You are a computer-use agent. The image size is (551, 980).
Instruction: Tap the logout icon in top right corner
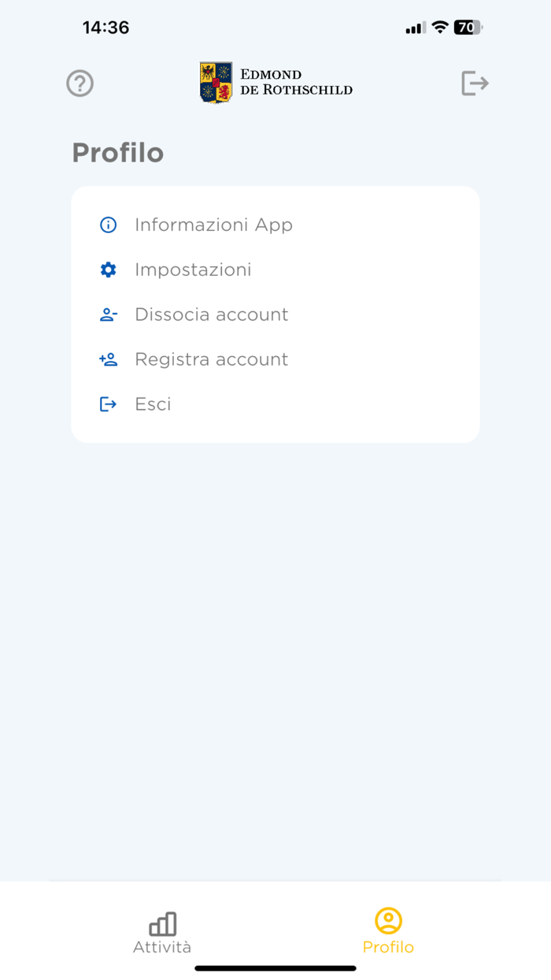click(475, 83)
